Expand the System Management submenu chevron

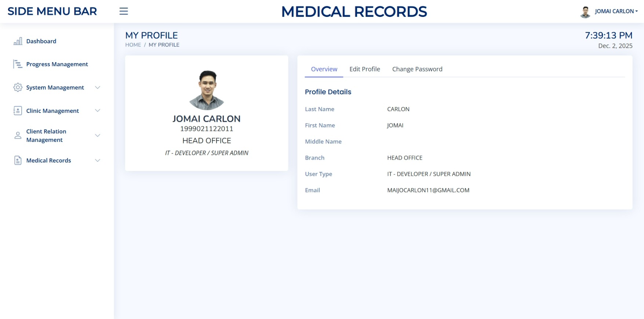pos(98,87)
